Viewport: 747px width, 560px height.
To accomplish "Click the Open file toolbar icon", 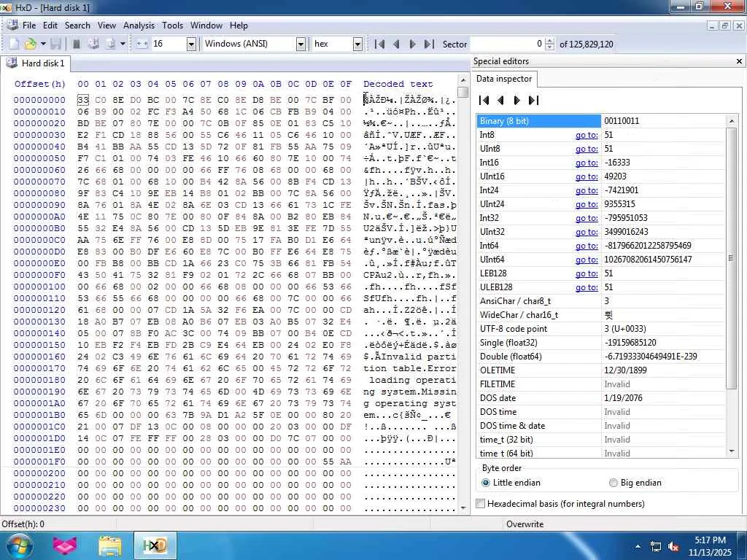I will pyautogui.click(x=31, y=44).
